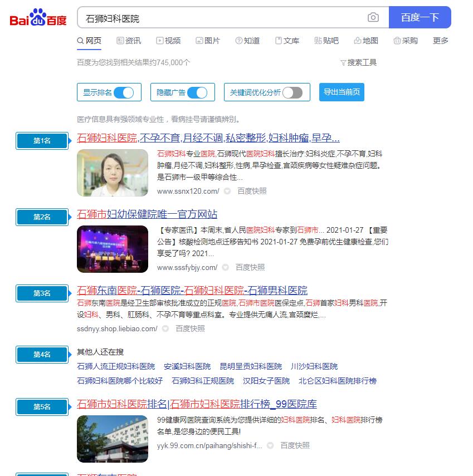Enable the 关键词优化分析 switch
Viewport: 473px width, 476px height.
click(292, 92)
